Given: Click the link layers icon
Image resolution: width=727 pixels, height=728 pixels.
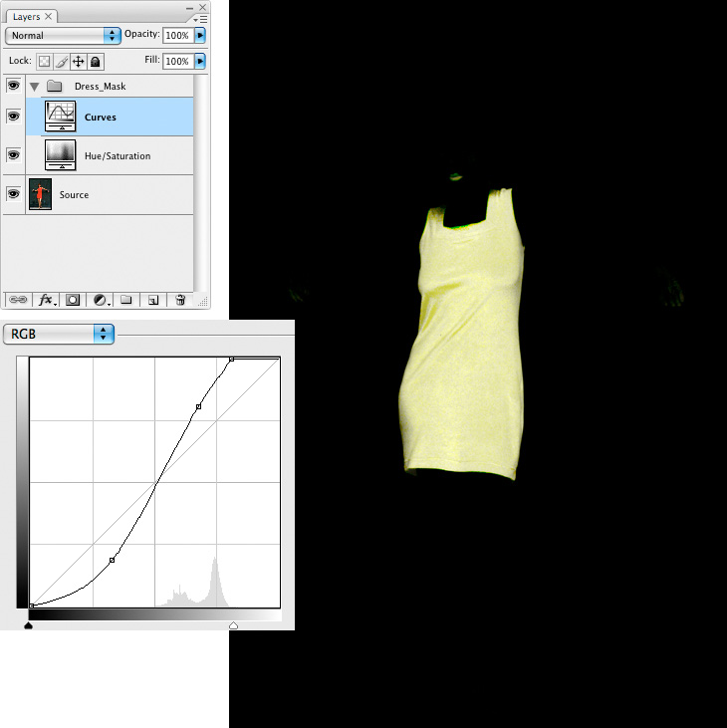Looking at the screenshot, I should (18, 299).
